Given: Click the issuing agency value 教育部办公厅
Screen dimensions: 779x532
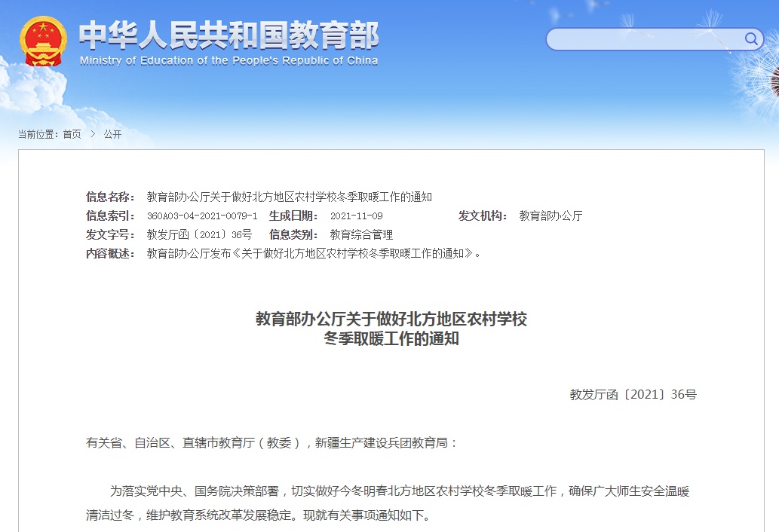Looking at the screenshot, I should pos(551,216).
